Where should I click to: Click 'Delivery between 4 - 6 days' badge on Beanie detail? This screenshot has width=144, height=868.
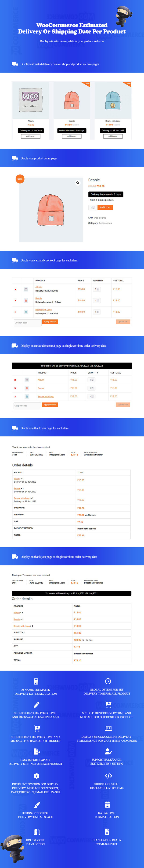pos(106,194)
